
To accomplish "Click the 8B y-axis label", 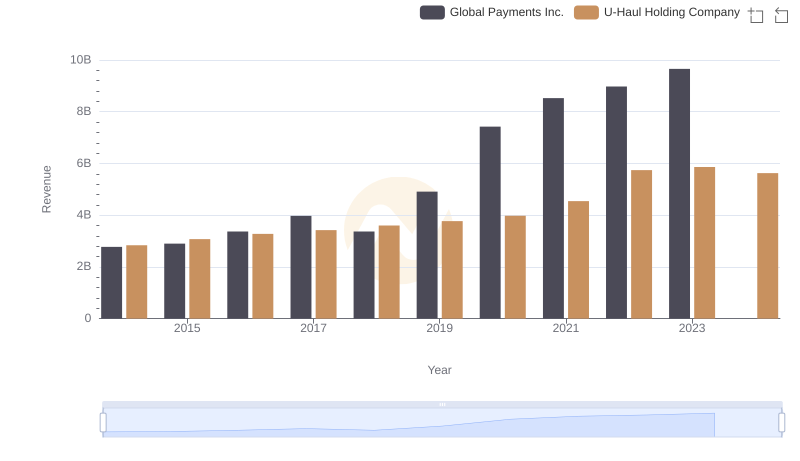I will pos(84,111).
